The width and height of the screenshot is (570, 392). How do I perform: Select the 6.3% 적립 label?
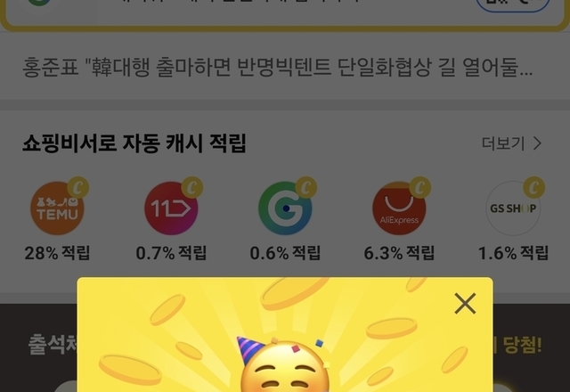399,253
